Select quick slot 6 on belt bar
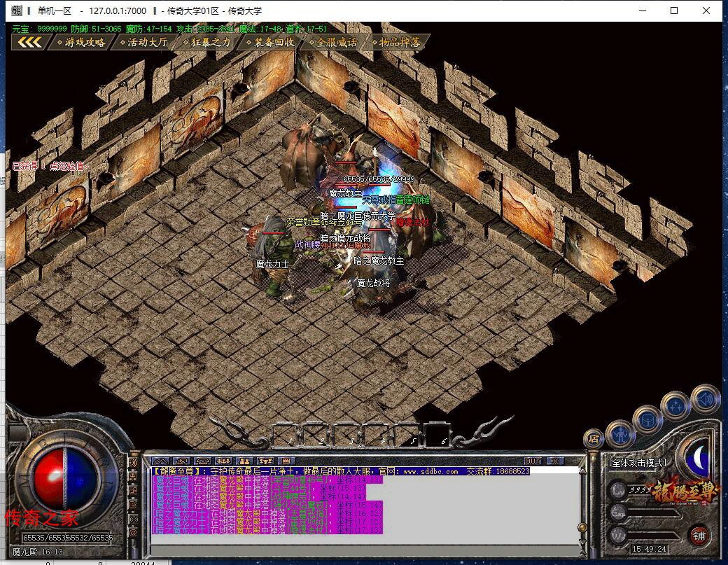 [439, 435]
